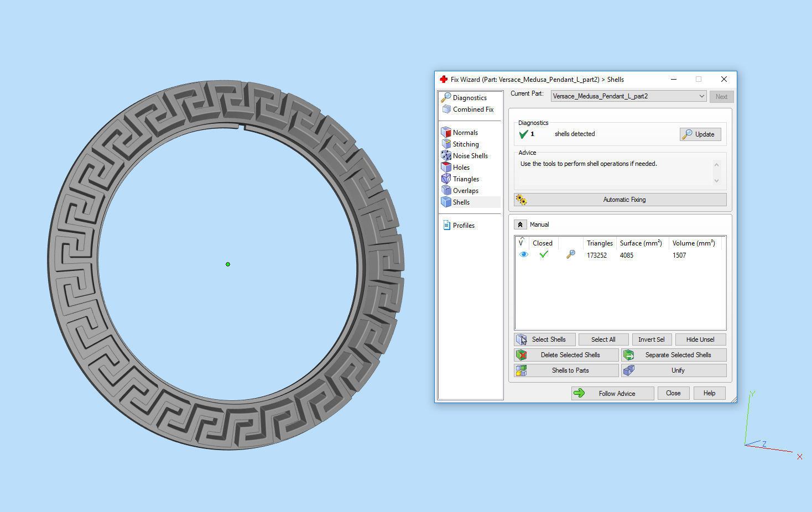812x512 pixels.
Task: Sort by the Closed column header
Action: [543, 243]
